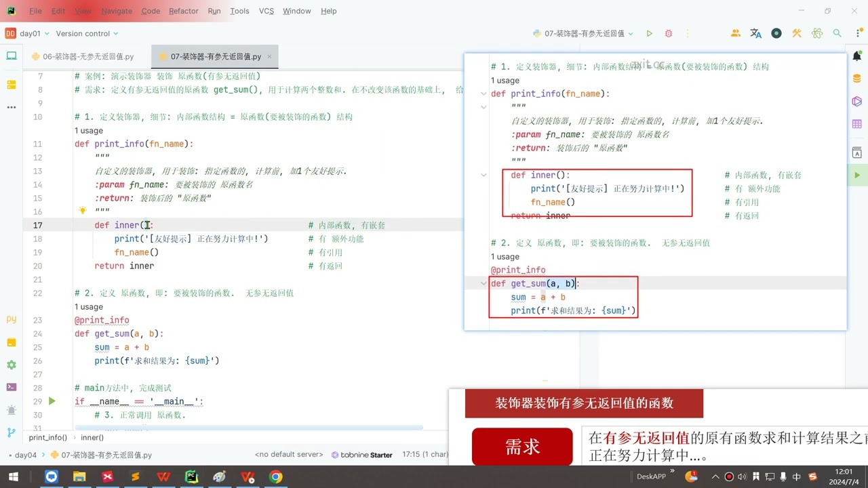Show more tool windows via the three dots
This screenshot has width=868, height=488.
coord(12,107)
